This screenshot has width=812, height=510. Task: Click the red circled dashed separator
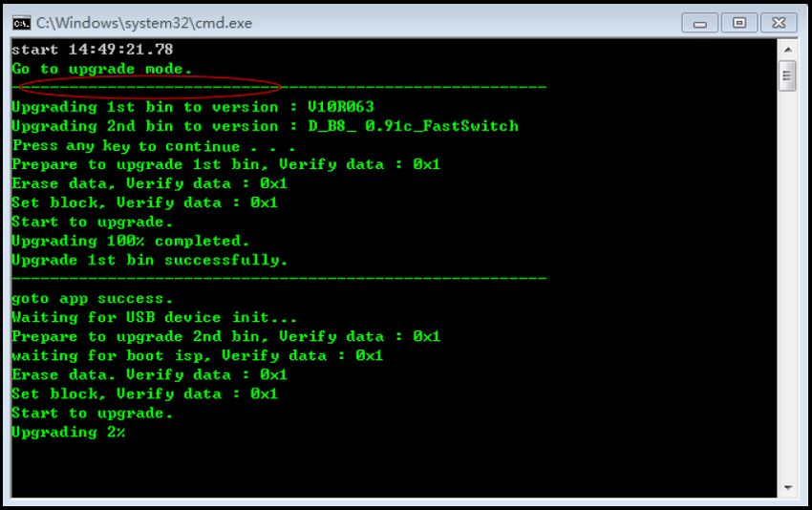pos(150,87)
